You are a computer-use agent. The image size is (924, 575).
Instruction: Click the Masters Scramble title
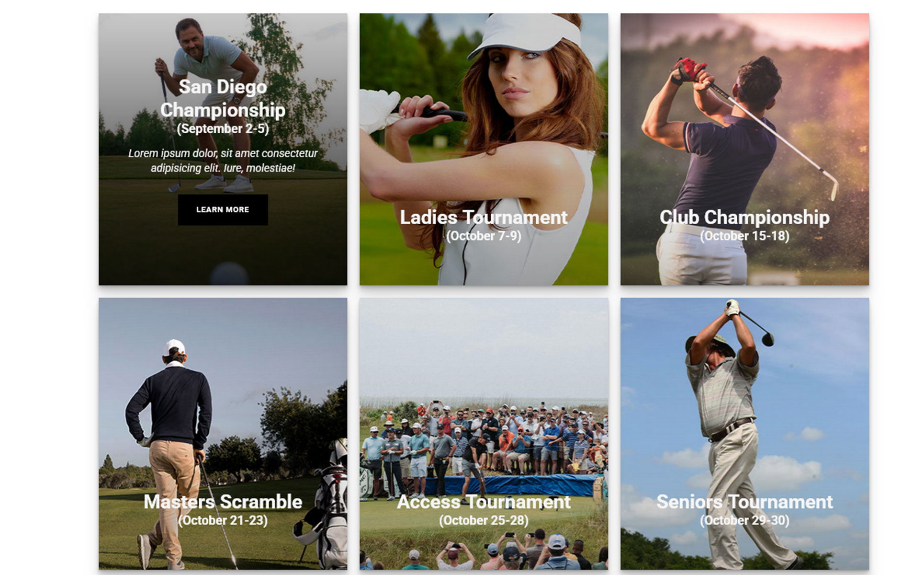point(223,502)
